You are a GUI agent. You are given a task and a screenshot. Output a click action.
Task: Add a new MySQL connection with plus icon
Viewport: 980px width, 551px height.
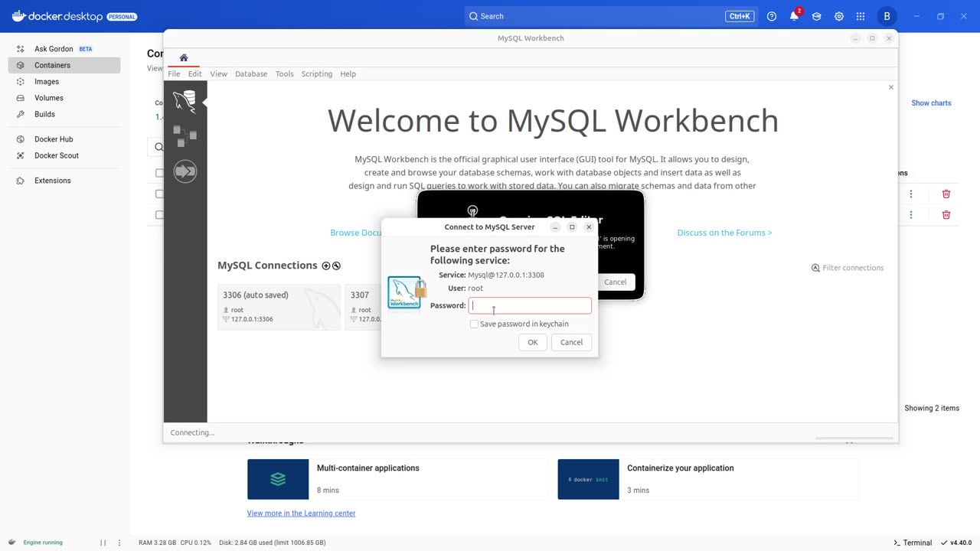click(326, 266)
